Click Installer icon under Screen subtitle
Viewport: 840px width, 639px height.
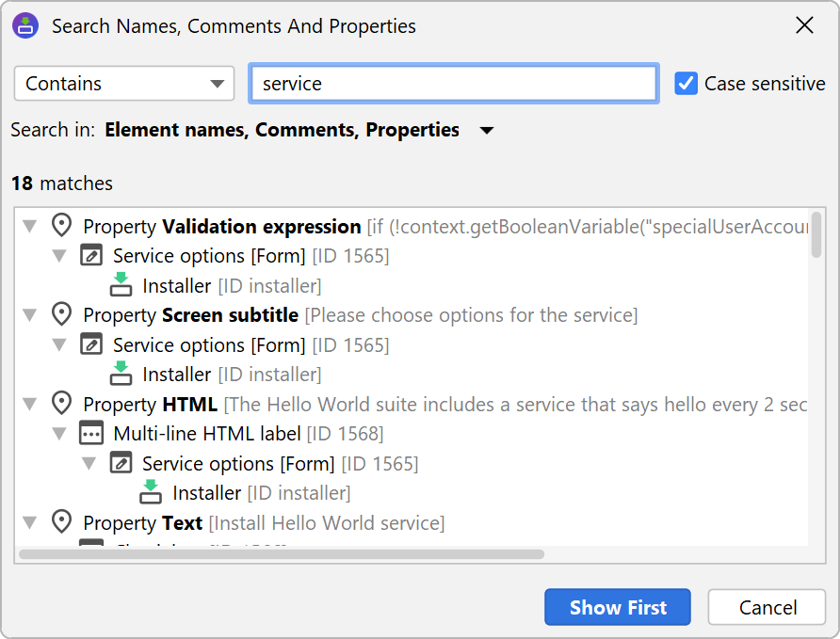pos(121,375)
